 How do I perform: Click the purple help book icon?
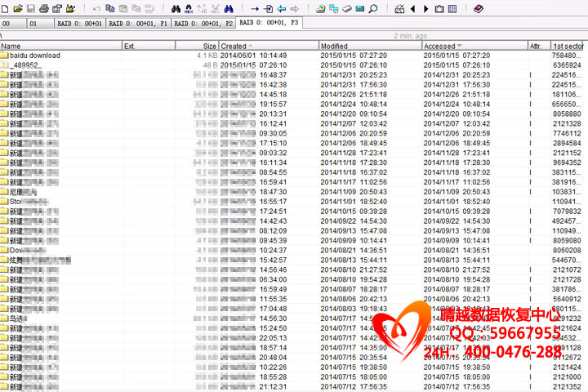(479, 8)
